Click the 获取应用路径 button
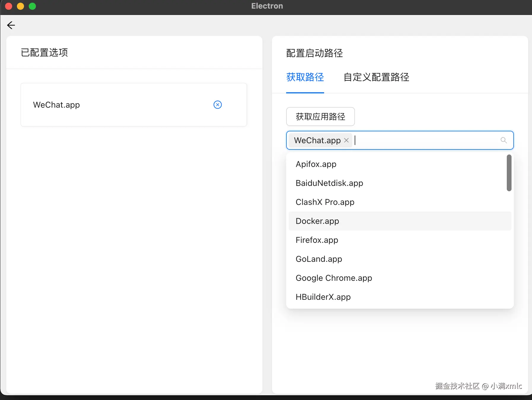 click(320, 117)
